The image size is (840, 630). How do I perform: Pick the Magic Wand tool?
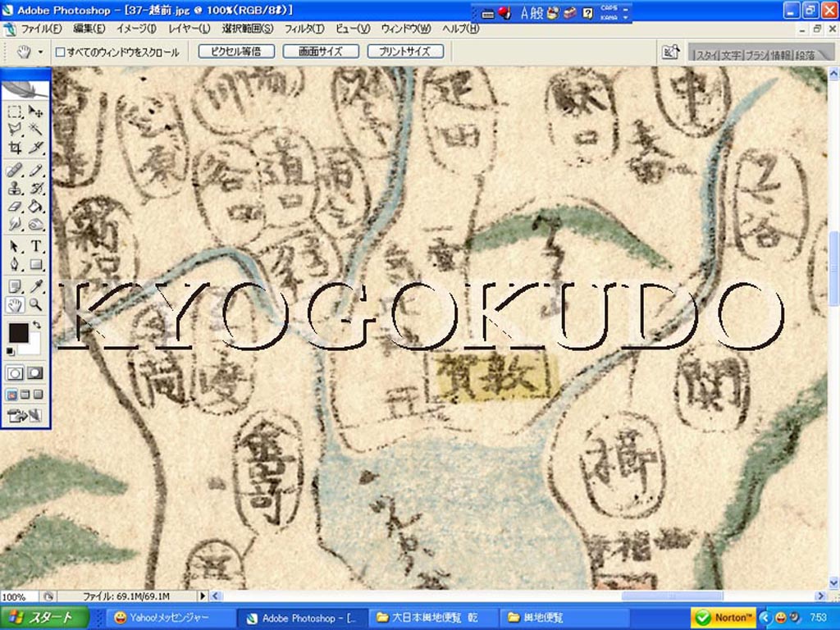point(35,129)
